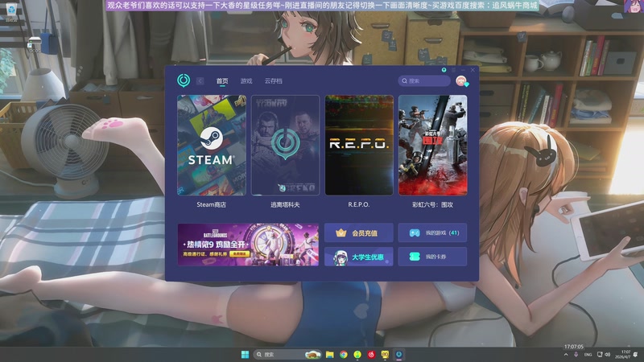Open File Explorer from the taskbar
Image resolution: width=644 pixels, height=362 pixels.
tap(330, 354)
